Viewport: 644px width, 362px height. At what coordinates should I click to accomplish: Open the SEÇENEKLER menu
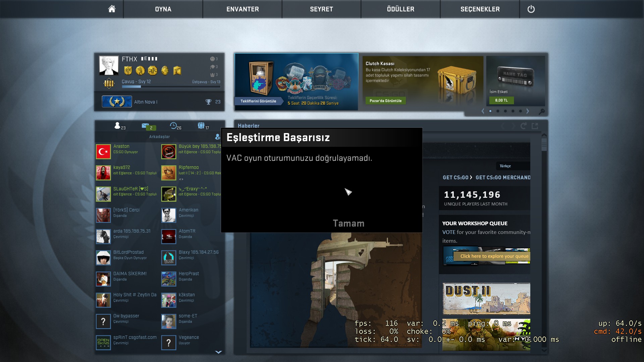pyautogui.click(x=480, y=9)
